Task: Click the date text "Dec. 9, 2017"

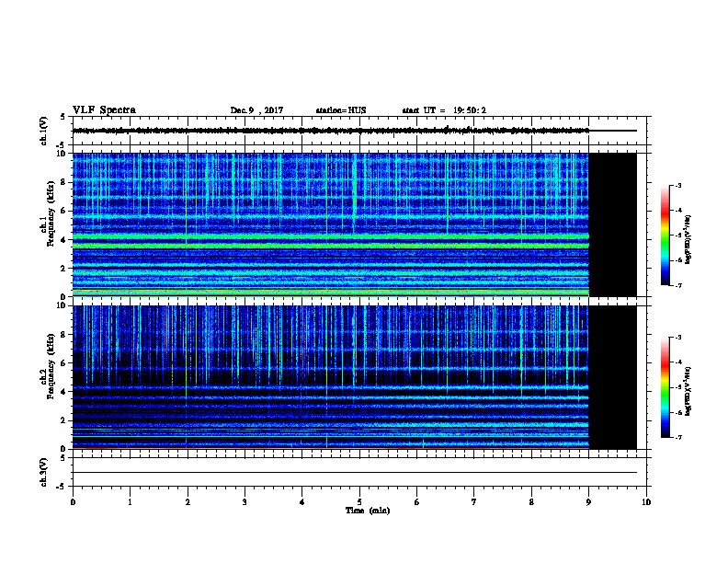Action: 256,110
